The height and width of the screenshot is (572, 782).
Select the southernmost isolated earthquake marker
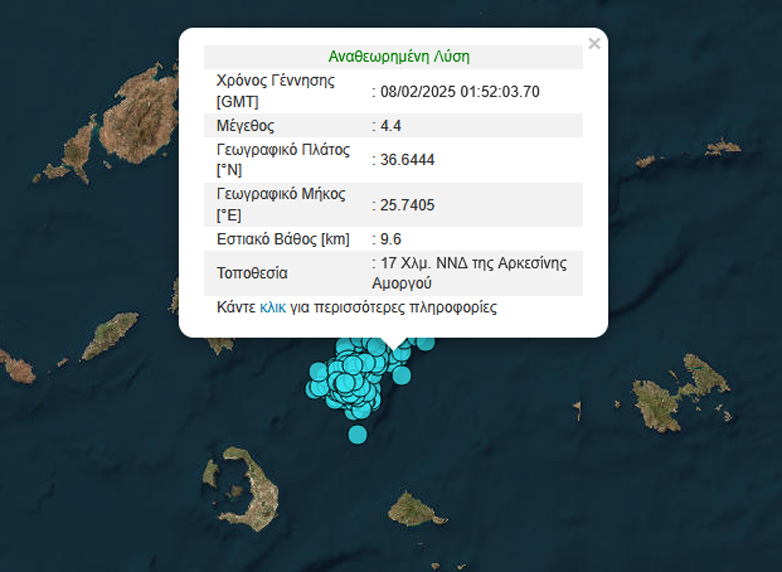(357, 434)
